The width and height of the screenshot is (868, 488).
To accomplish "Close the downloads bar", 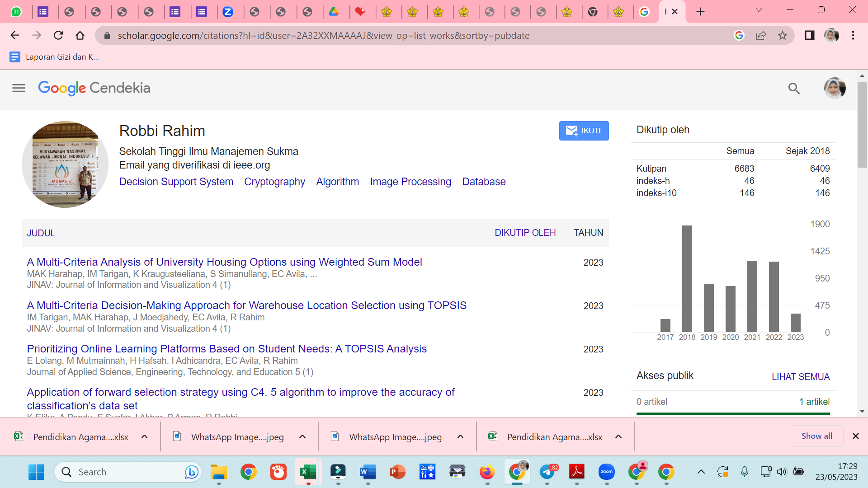I will tap(855, 436).
